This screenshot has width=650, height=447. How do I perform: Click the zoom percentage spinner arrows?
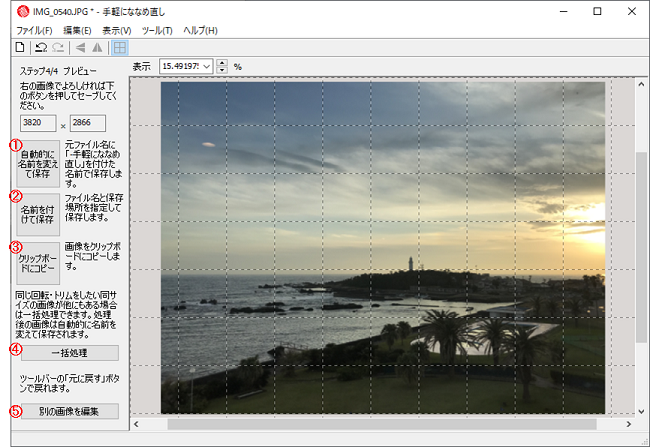222,66
